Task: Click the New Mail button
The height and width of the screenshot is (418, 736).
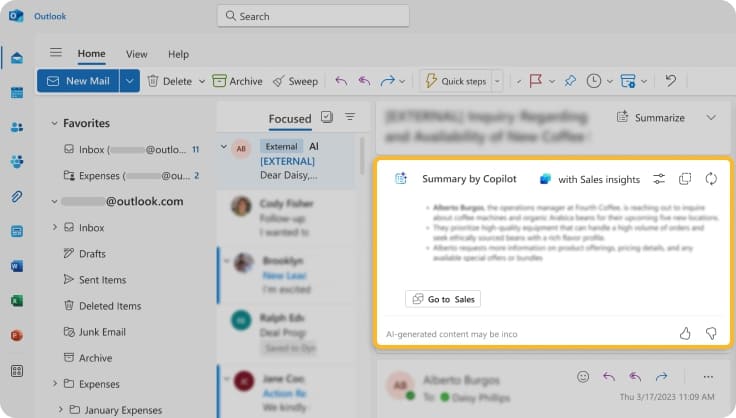Action: [x=78, y=81]
